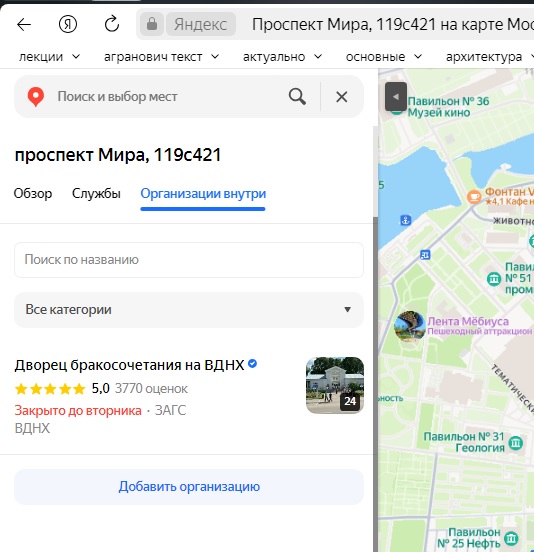Click the Добавить организацию button

coord(189,487)
